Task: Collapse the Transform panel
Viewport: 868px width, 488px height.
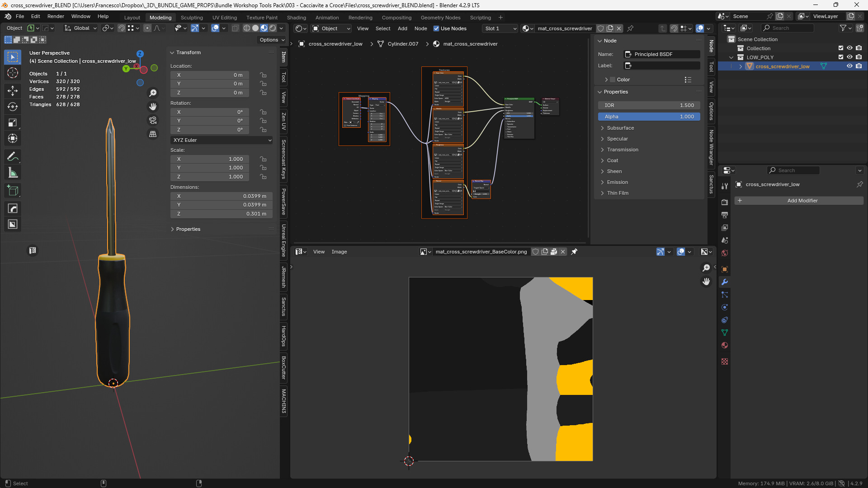Action: point(172,53)
